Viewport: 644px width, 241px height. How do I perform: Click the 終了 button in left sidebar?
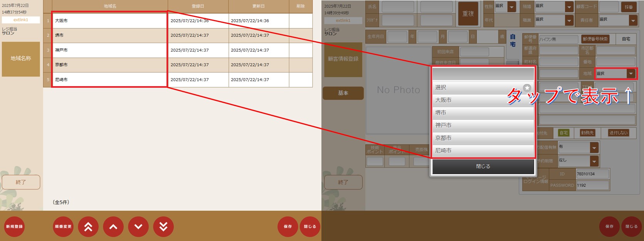[x=21, y=182]
